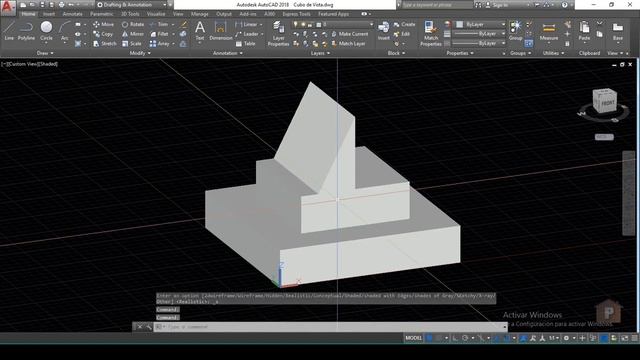Switch to the Manage ribbon tab

(200, 14)
